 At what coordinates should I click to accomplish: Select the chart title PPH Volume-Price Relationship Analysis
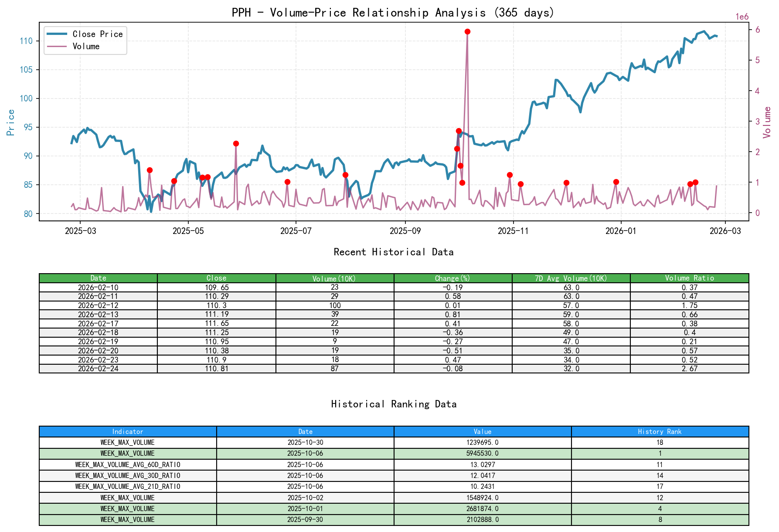[x=392, y=13]
